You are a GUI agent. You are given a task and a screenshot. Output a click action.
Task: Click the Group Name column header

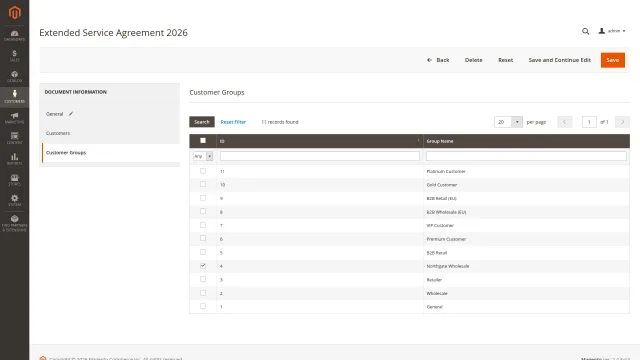(x=527, y=141)
